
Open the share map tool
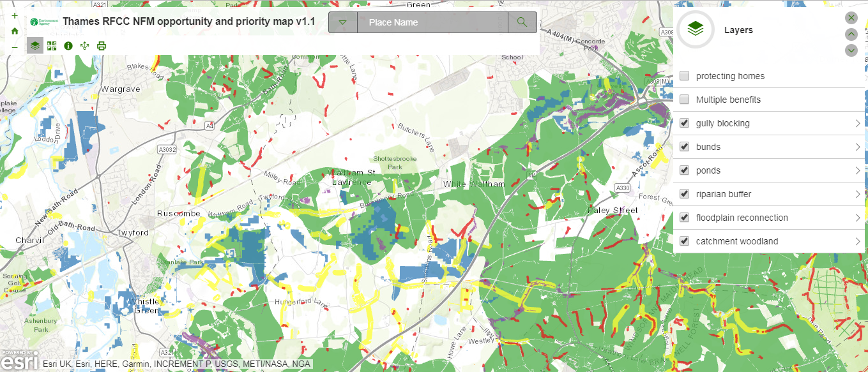pyautogui.click(x=85, y=45)
